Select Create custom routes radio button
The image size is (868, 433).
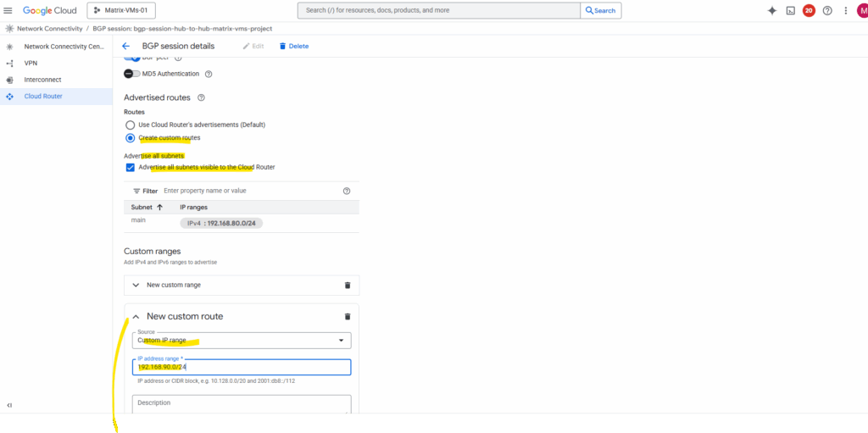click(x=130, y=138)
